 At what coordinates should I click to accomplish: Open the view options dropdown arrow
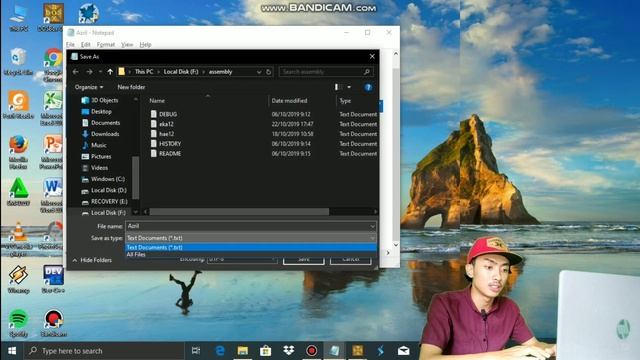(349, 87)
